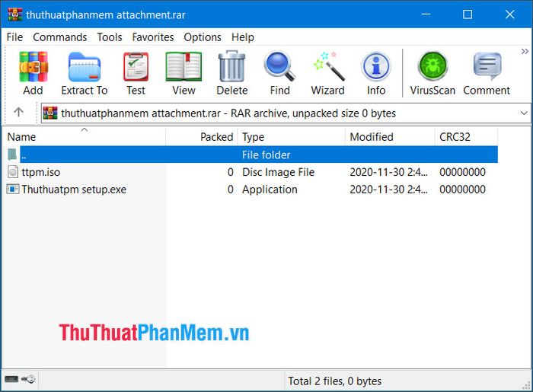The image size is (533, 392).
Task: Select the Thuthuatpm setup.exe file name
Action: [74, 190]
